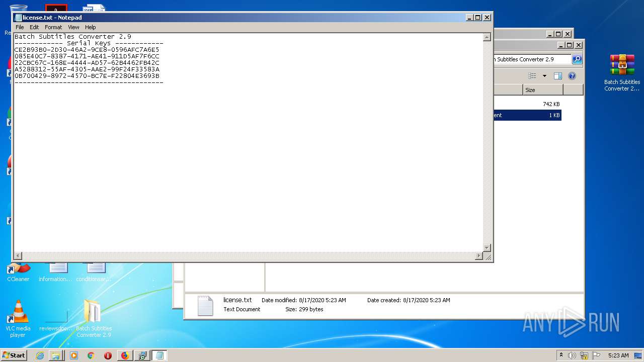Click the license.txt file icon in Explorer details pane
This screenshot has width=644, height=362.
click(205, 306)
